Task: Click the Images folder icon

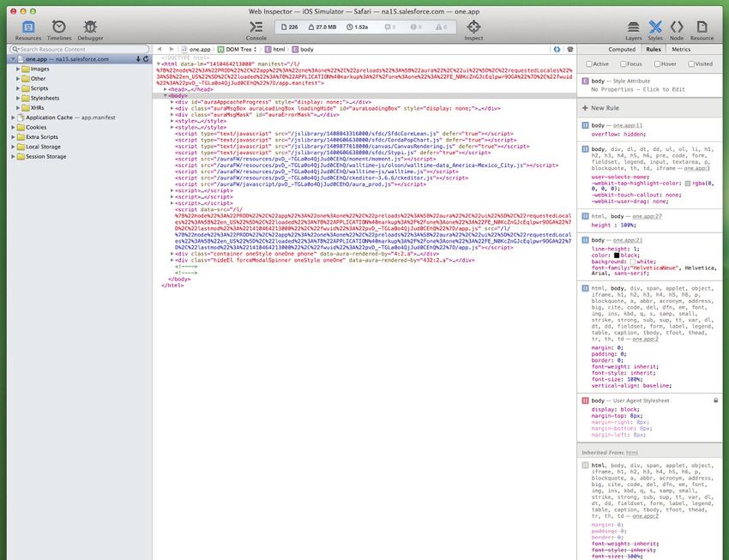Action: coord(26,69)
